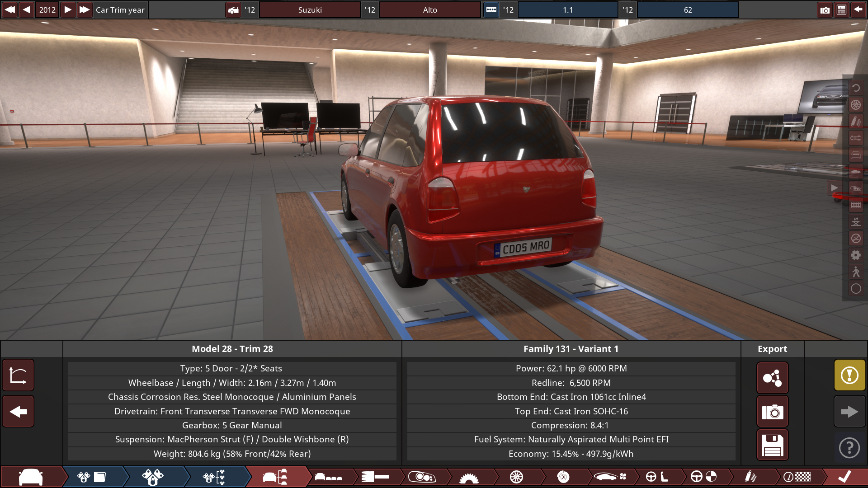The width and height of the screenshot is (868, 488).
Task: Click the question mark help button
Action: [x=849, y=448]
